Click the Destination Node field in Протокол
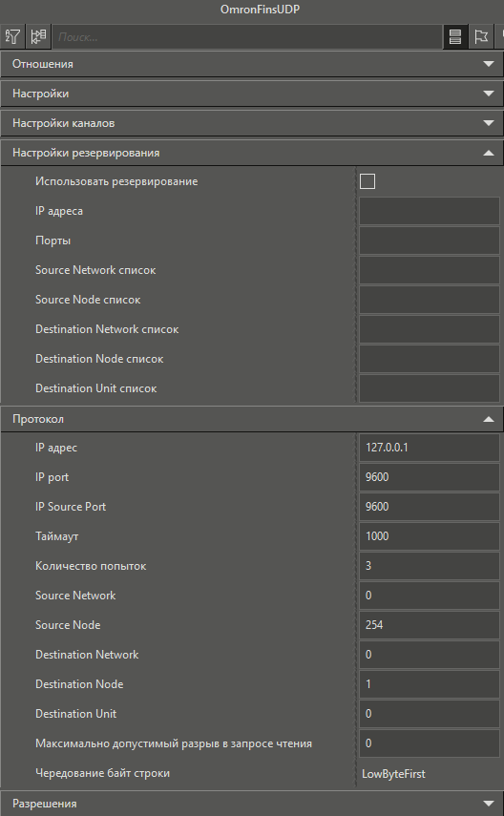Screen dimensions: 504x816 coord(429,683)
